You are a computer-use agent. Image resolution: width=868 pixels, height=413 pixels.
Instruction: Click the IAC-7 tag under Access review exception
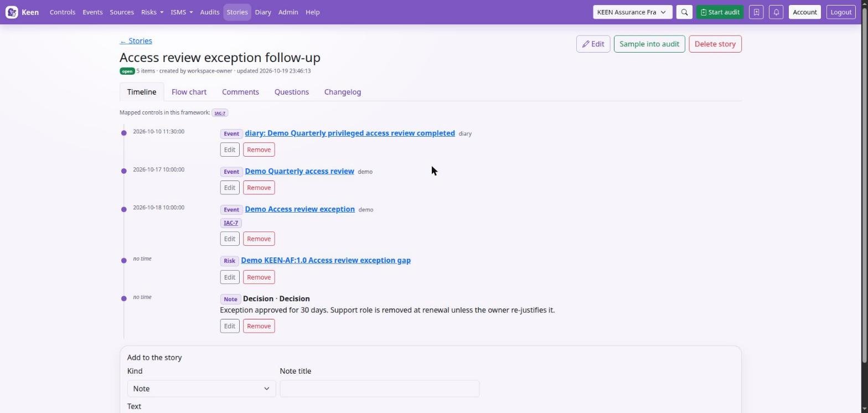[x=231, y=223]
